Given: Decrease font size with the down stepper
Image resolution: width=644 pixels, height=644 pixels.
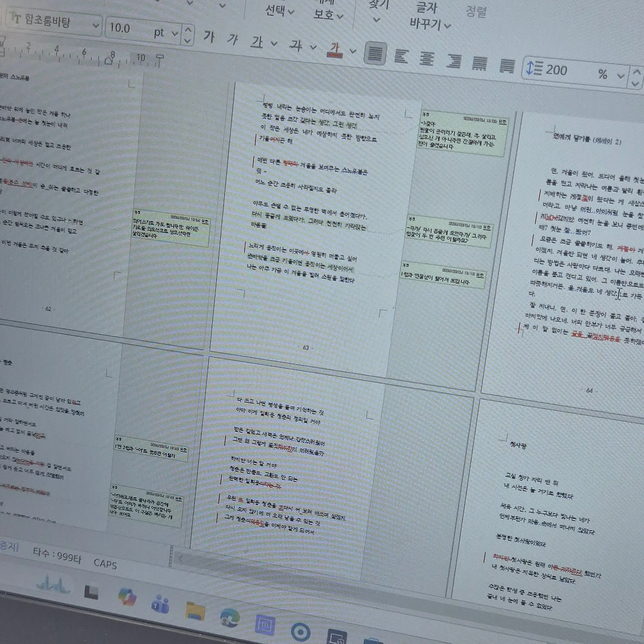Looking at the screenshot, I should click(188, 40).
